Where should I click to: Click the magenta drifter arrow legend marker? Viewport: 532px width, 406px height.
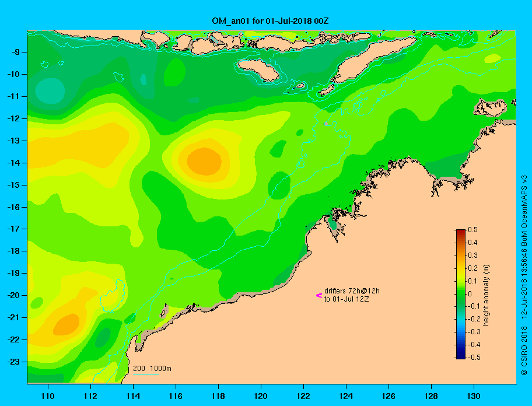click(x=319, y=295)
